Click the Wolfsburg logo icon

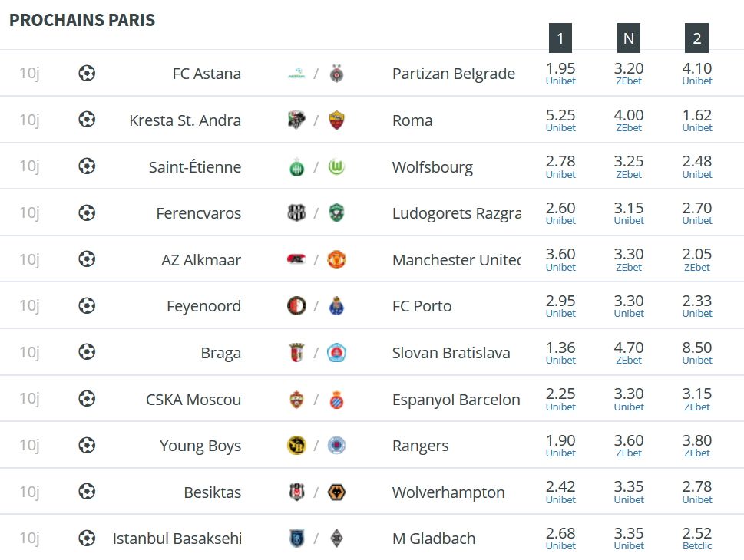(x=336, y=167)
